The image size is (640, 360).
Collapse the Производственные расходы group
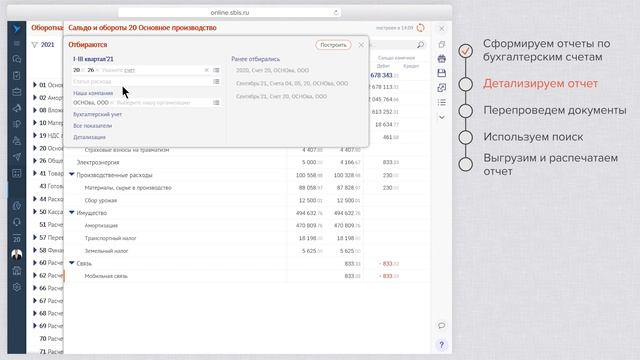(72, 175)
